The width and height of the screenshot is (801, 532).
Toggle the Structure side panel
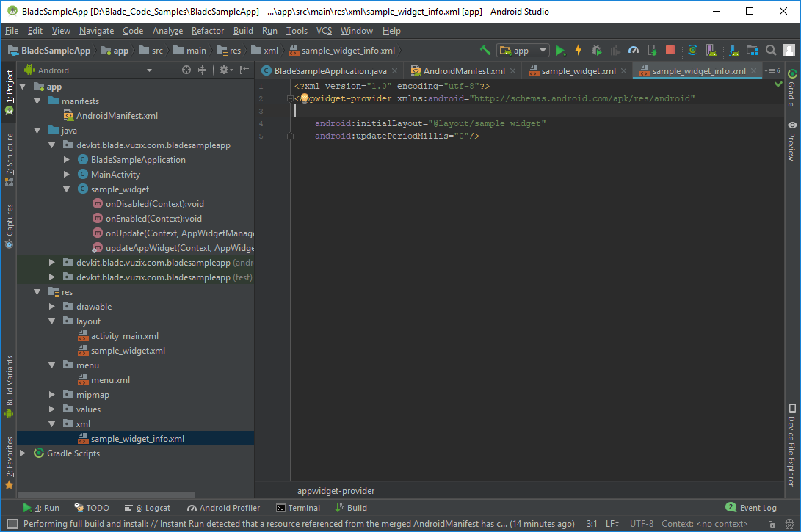(x=10, y=160)
